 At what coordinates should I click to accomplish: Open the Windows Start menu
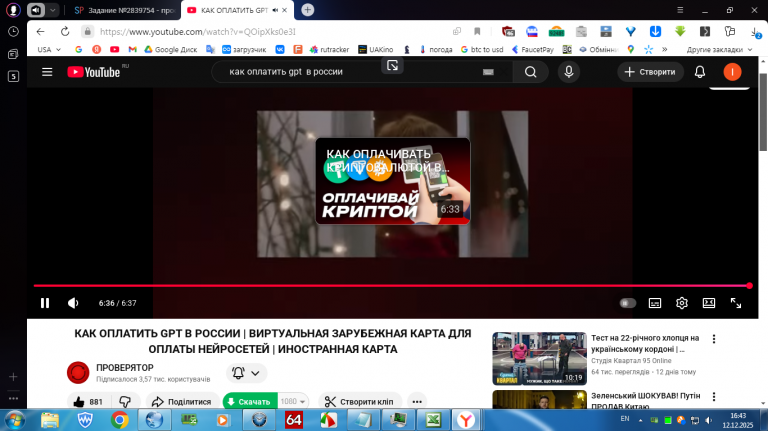(x=14, y=420)
